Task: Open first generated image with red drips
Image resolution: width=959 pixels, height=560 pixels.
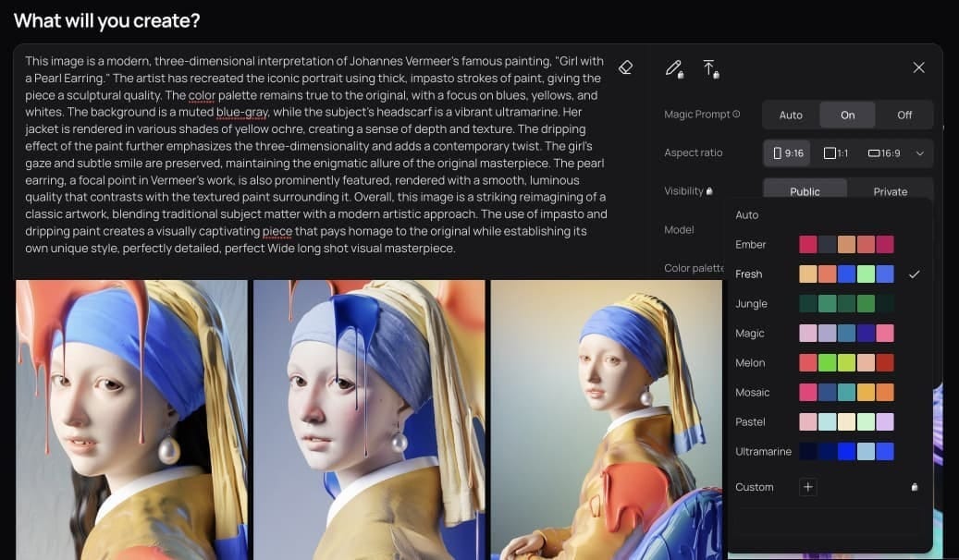Action: pyautogui.click(x=132, y=420)
